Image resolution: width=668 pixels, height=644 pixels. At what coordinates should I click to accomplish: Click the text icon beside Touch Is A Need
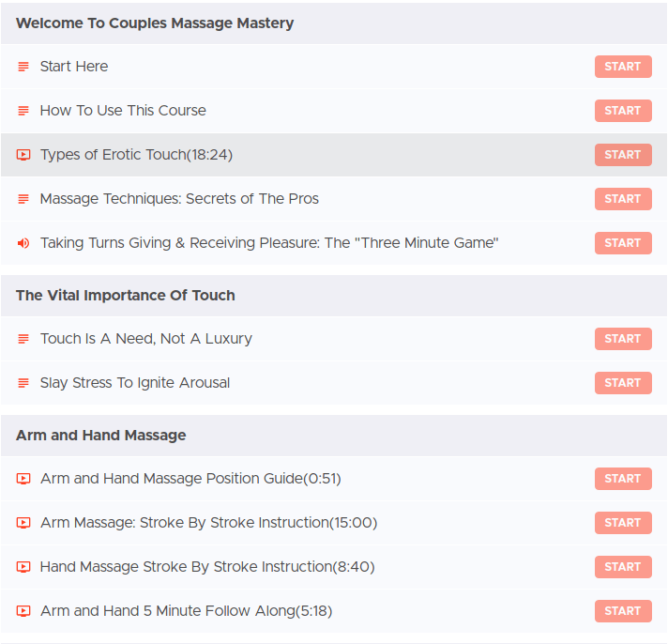pos(23,339)
